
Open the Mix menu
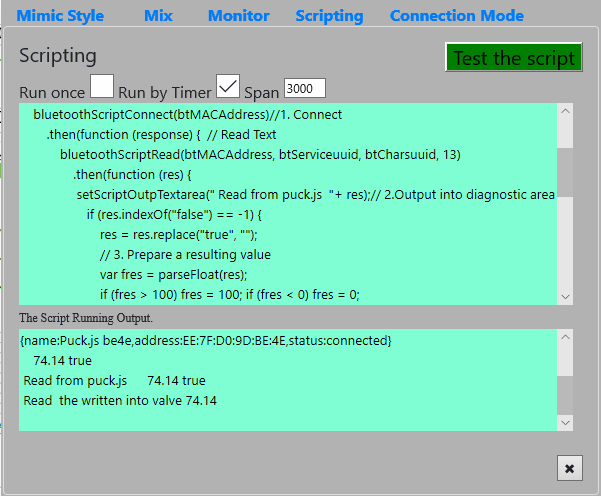(x=158, y=16)
